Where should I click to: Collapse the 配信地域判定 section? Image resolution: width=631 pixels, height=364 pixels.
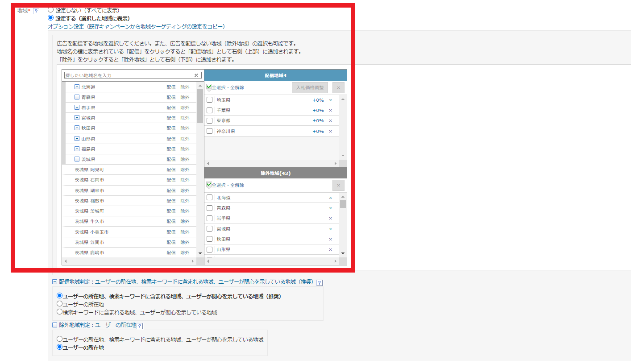(x=54, y=282)
